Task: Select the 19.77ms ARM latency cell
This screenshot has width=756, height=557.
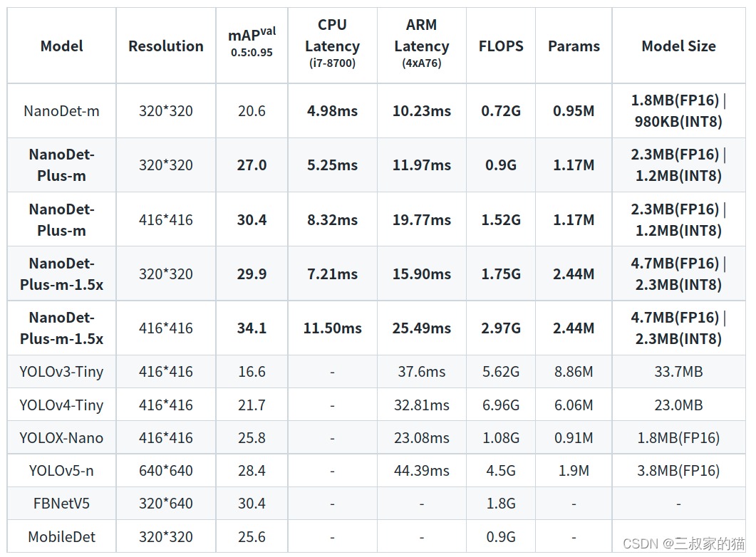Action: point(421,220)
